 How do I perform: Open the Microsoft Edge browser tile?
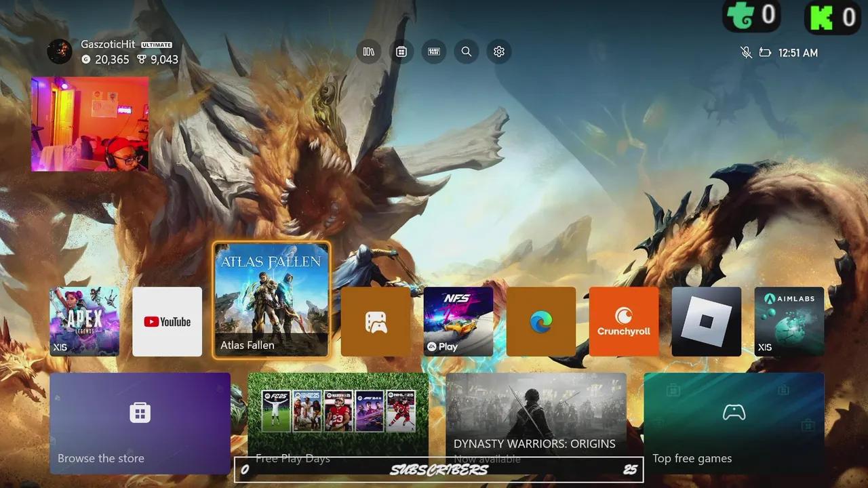[x=541, y=321]
